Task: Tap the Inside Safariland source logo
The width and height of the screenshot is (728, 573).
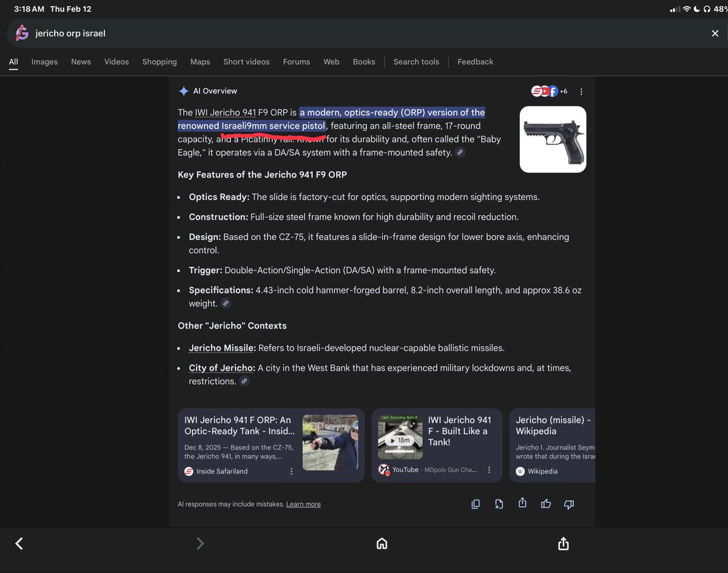Action: pyautogui.click(x=189, y=471)
